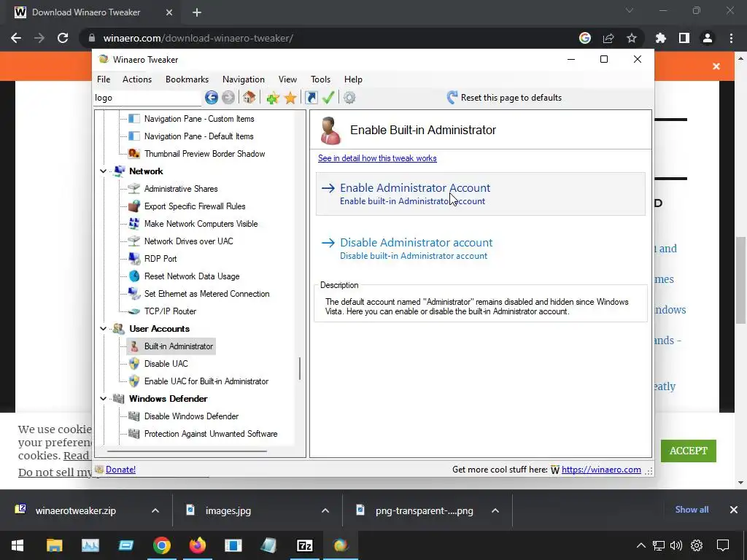This screenshot has width=747, height=560.
Task: Open settings gear icon in Winaero toolbar
Action: (349, 98)
